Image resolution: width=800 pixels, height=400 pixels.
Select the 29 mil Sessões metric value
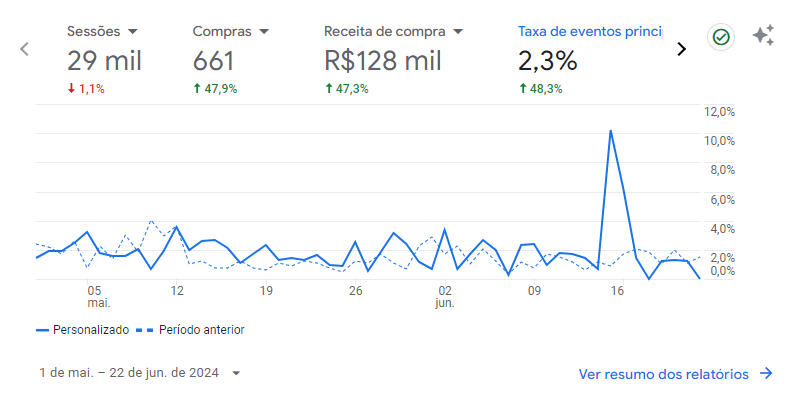click(x=104, y=61)
